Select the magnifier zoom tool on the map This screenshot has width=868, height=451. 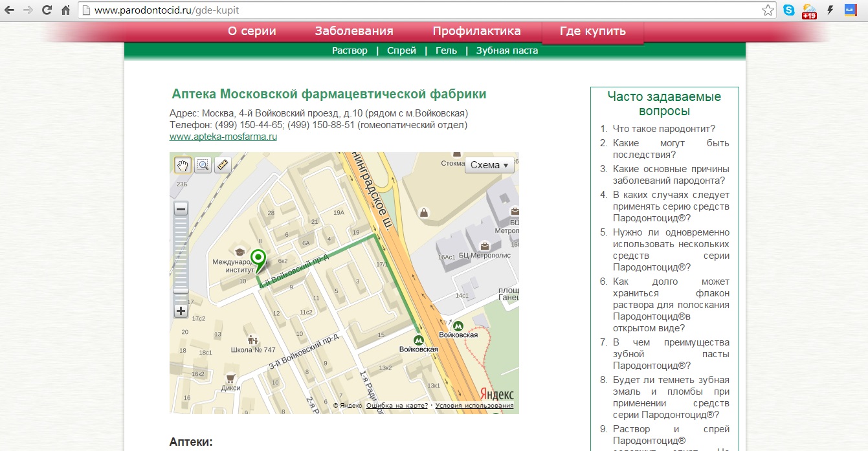click(203, 165)
